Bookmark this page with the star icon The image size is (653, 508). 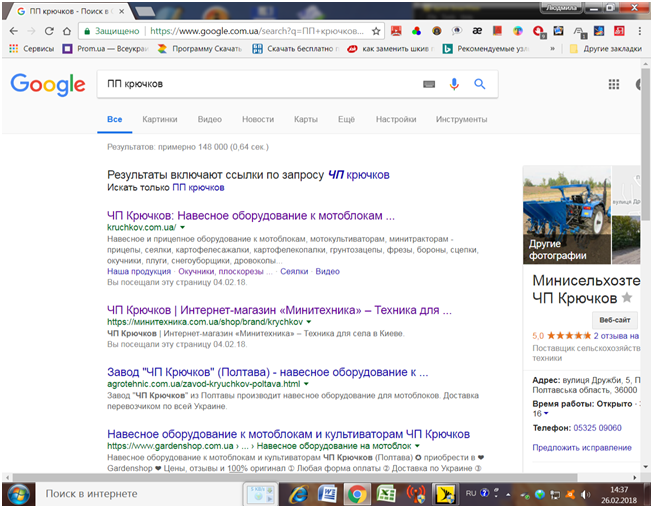click(376, 31)
